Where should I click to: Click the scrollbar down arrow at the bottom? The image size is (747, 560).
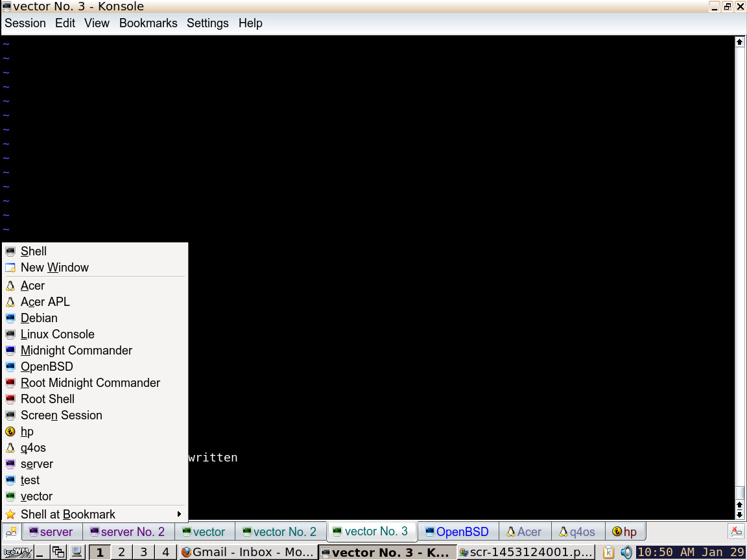[739, 514]
